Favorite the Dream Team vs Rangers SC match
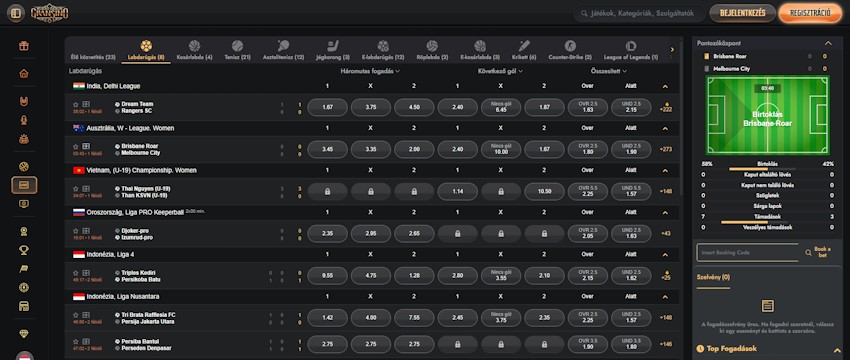 pyautogui.click(x=76, y=104)
